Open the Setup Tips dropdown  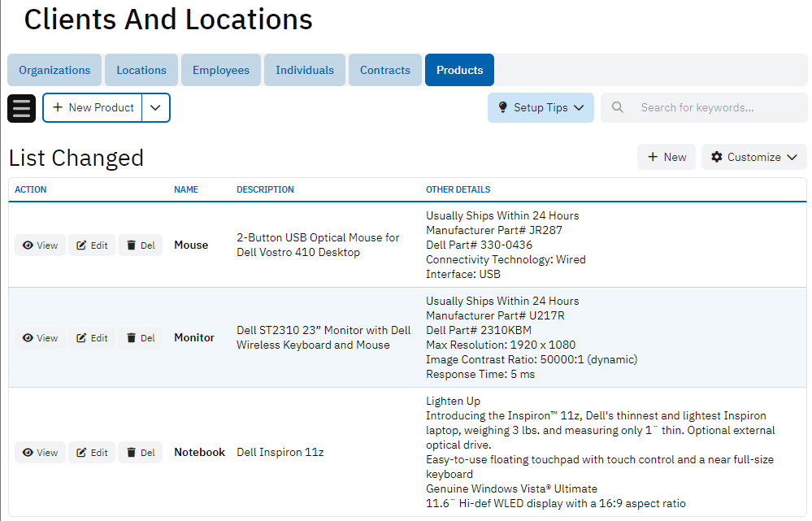tap(541, 107)
